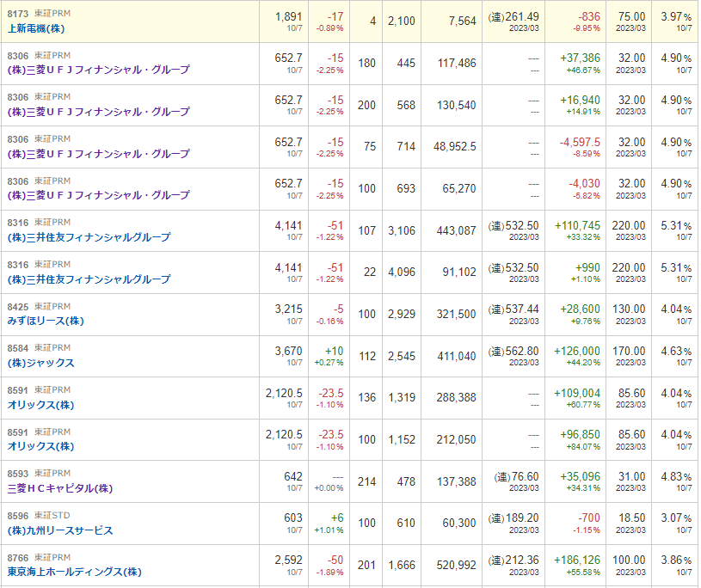Screen dimensions: 701x588
Task: Select the -836 loss value
Action: click(x=589, y=17)
